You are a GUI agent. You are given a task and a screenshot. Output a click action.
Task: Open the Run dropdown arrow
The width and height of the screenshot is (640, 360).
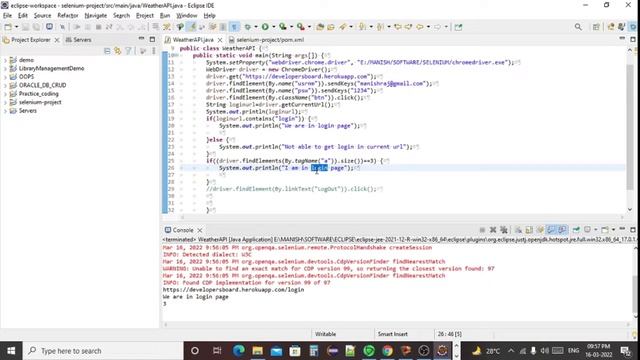click(x=273, y=27)
